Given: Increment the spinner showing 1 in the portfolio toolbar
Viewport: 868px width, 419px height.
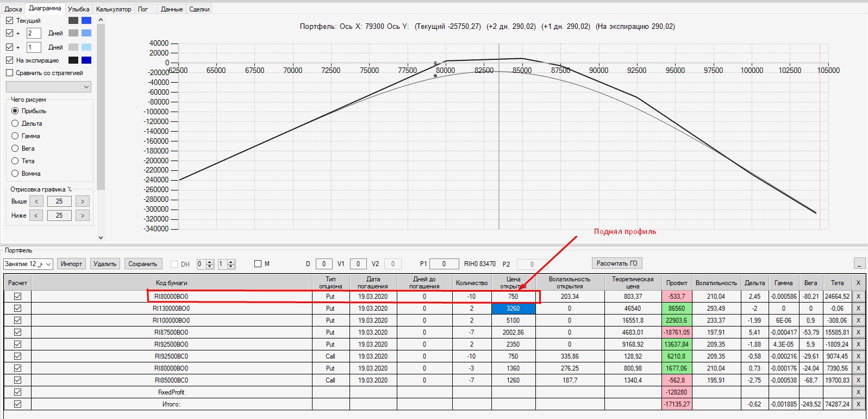Looking at the screenshot, I should pos(231,262).
